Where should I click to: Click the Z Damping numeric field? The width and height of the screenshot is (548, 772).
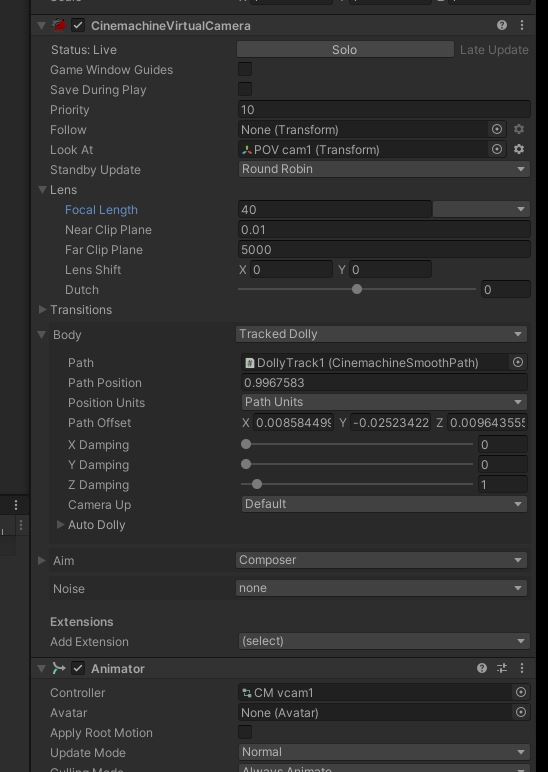pyautogui.click(x=503, y=485)
